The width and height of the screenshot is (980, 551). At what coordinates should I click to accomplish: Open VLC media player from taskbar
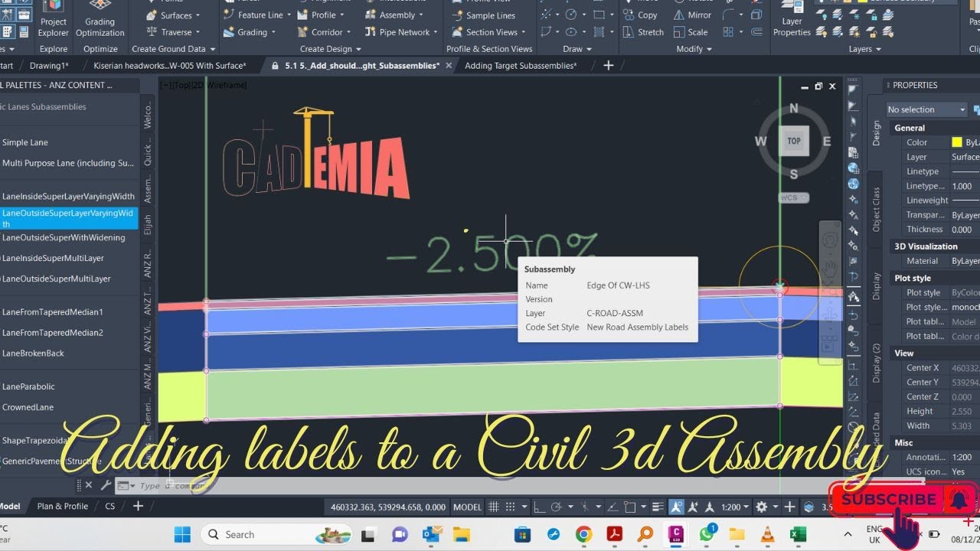click(x=767, y=534)
